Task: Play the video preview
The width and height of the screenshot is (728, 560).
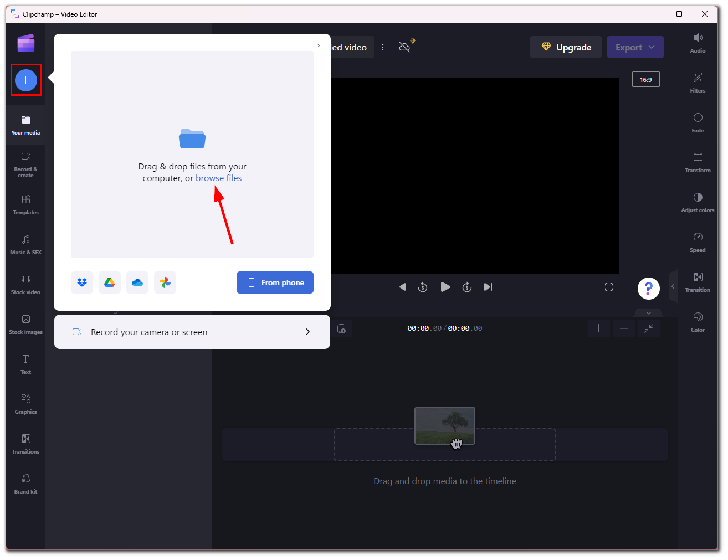Action: pyautogui.click(x=445, y=287)
